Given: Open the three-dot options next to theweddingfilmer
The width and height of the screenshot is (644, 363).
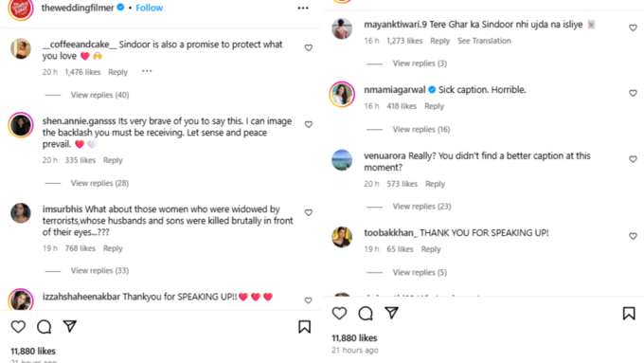Looking at the screenshot, I should [x=303, y=8].
